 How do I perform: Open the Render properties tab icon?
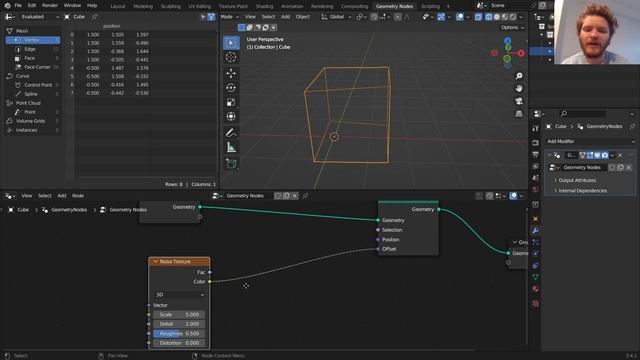[x=536, y=143]
